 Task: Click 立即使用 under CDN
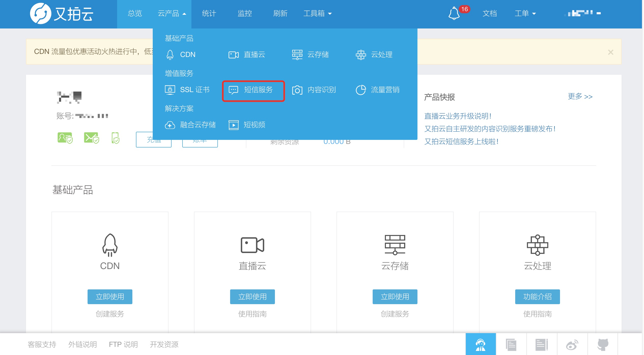tap(110, 297)
